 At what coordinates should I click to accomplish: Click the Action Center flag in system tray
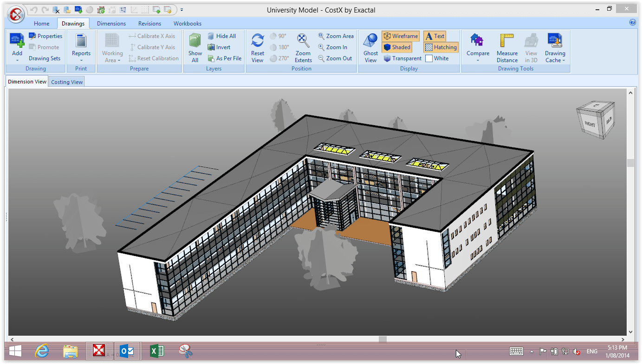[x=543, y=351]
